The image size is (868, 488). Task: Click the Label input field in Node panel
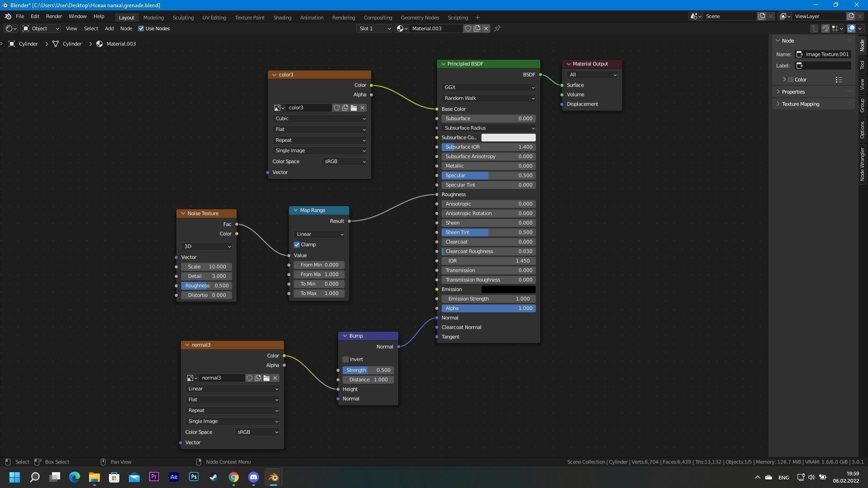823,66
